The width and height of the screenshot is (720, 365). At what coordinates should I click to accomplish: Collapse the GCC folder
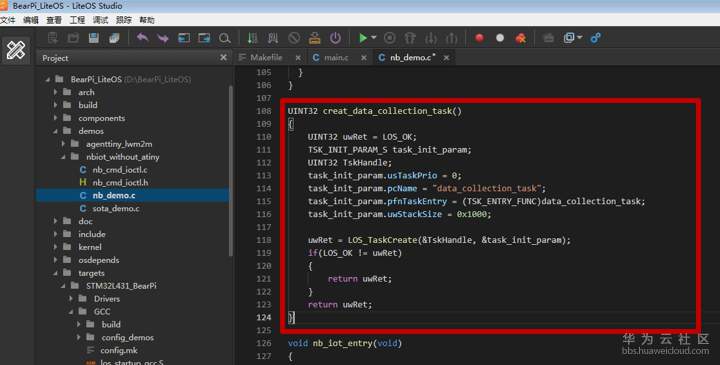tap(71, 311)
